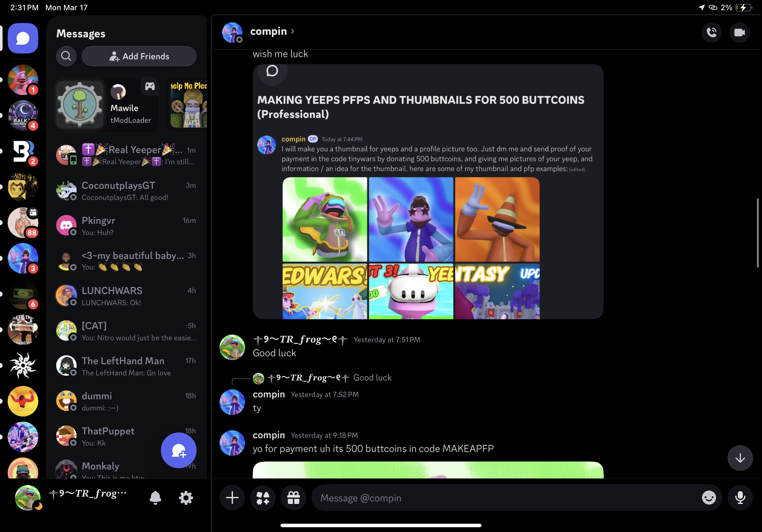Viewport: 762px width, 532px height.
Task: Open the FANTASY UPDATE thumbnail image
Action: click(x=497, y=291)
